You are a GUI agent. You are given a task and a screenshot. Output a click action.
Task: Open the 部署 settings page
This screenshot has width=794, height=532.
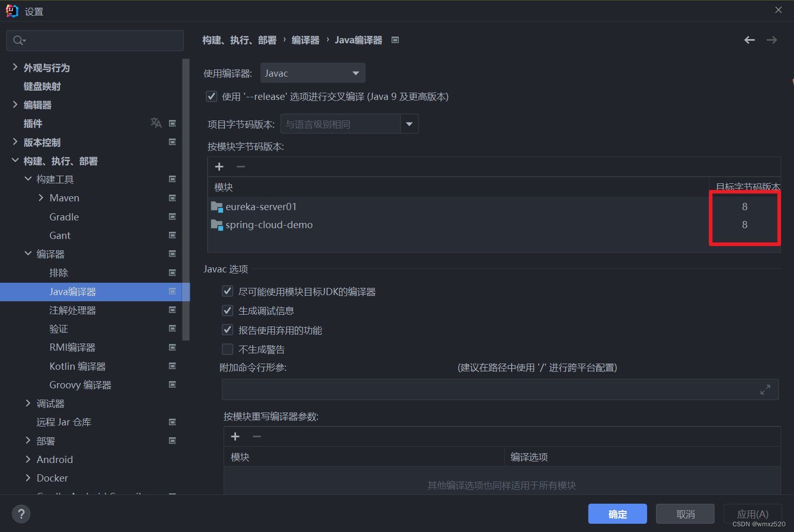point(46,441)
